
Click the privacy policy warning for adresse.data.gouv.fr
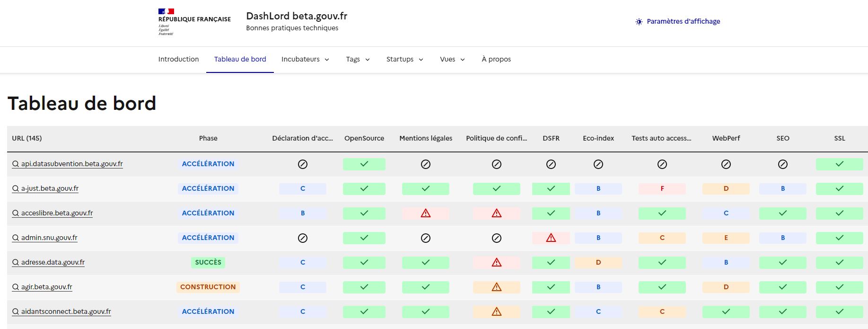click(497, 263)
